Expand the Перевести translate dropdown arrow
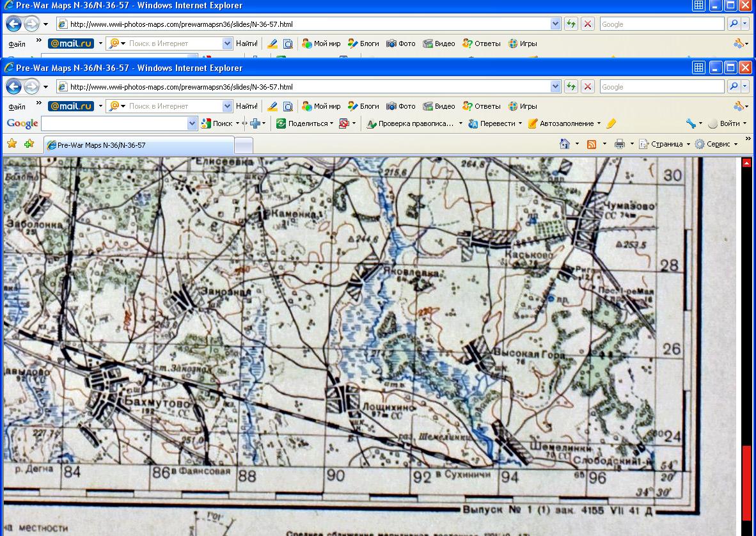This screenshot has width=756, height=536. [520, 123]
